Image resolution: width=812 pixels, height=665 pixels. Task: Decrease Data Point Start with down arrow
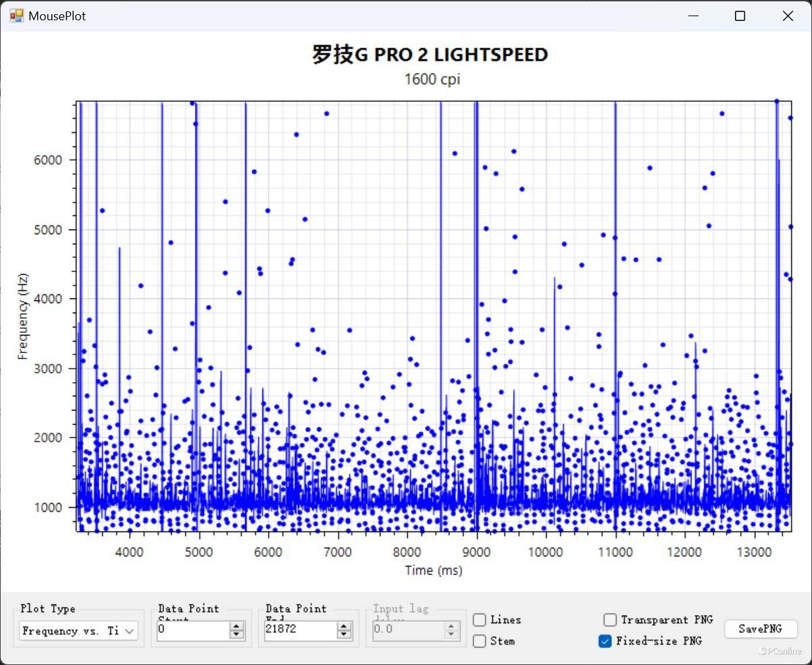(236, 635)
